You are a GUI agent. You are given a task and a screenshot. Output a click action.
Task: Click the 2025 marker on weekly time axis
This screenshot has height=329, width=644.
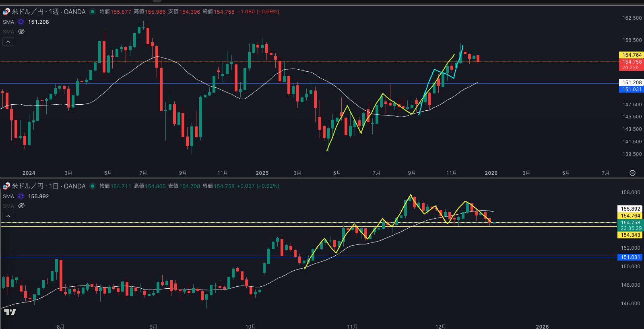(262, 173)
